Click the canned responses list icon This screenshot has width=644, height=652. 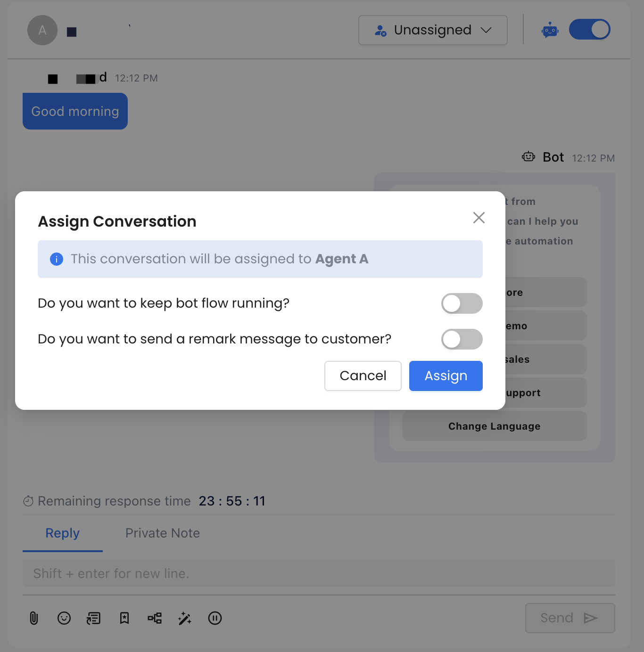tap(94, 618)
